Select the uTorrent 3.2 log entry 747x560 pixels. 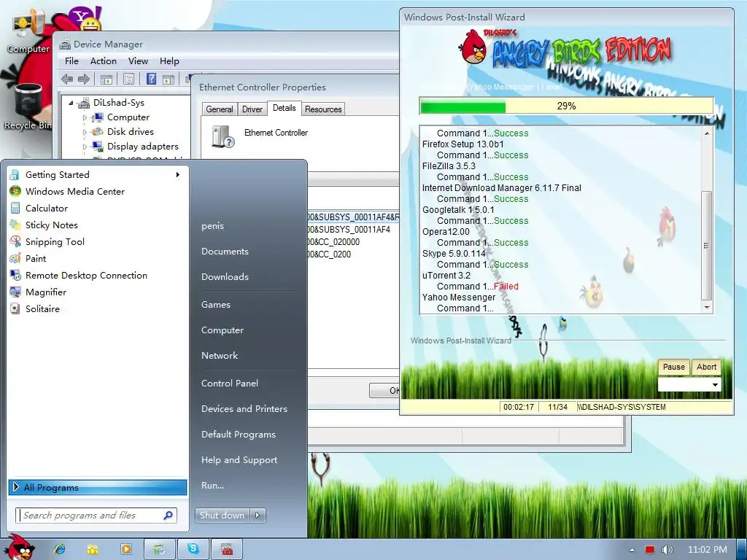click(446, 275)
